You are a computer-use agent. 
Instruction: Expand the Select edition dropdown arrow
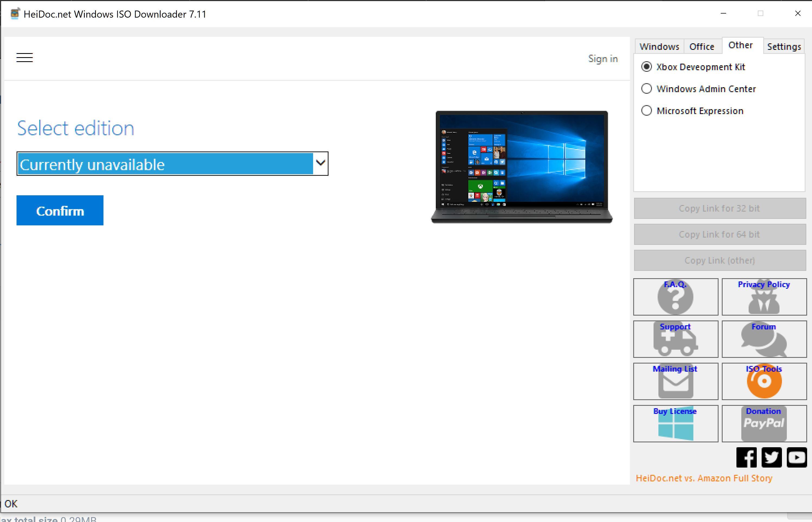320,163
